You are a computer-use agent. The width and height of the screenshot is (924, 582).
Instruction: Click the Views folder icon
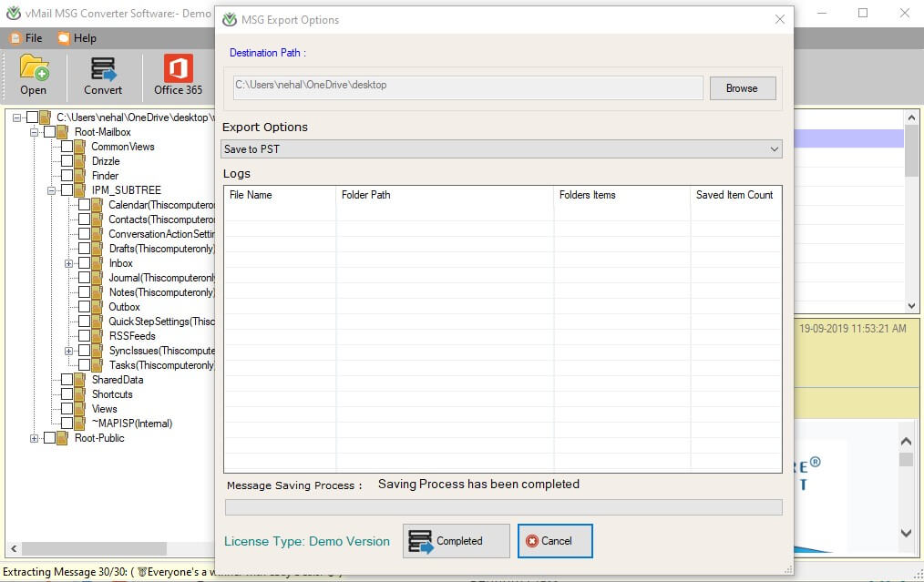[x=80, y=409]
